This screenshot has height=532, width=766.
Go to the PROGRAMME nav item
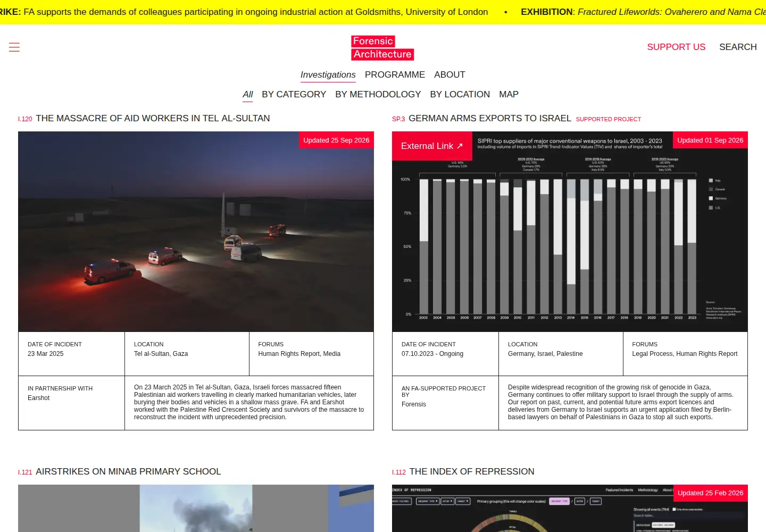click(x=395, y=75)
